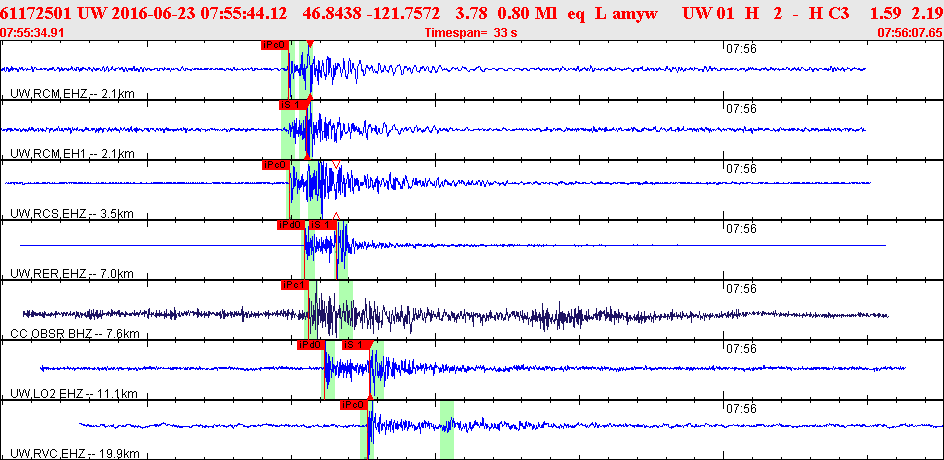Image resolution: width=944 pixels, height=460 pixels.
Task: Select the iPd0 pick flag on LO2 EHZ trace
Action: [x=311, y=345]
